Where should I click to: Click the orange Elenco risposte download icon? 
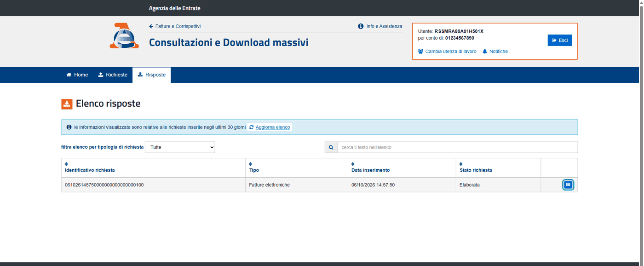67,104
